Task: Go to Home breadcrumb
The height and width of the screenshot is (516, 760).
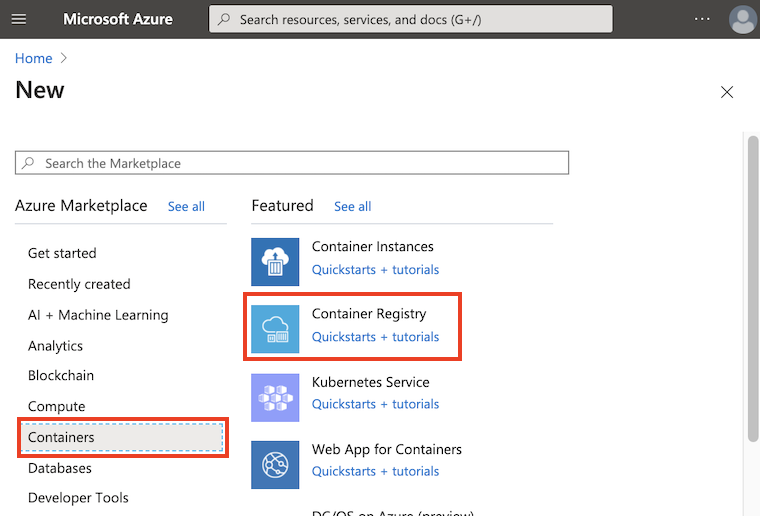Action: coord(34,59)
